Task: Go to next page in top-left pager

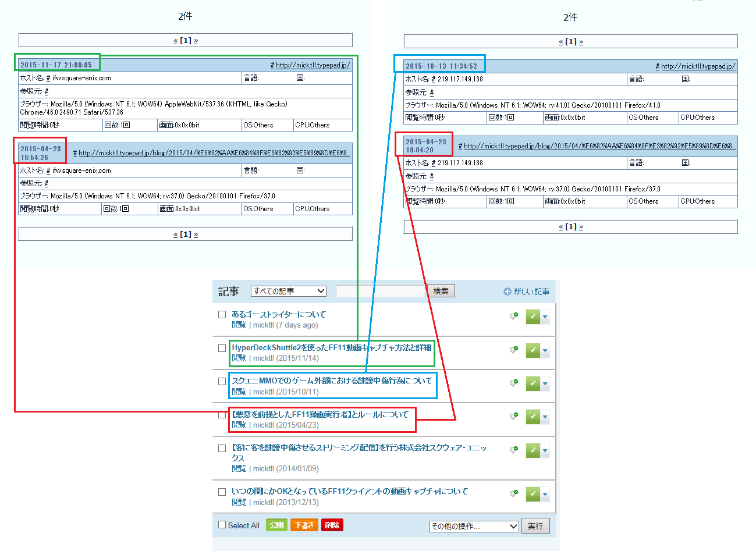Action: tap(196, 41)
